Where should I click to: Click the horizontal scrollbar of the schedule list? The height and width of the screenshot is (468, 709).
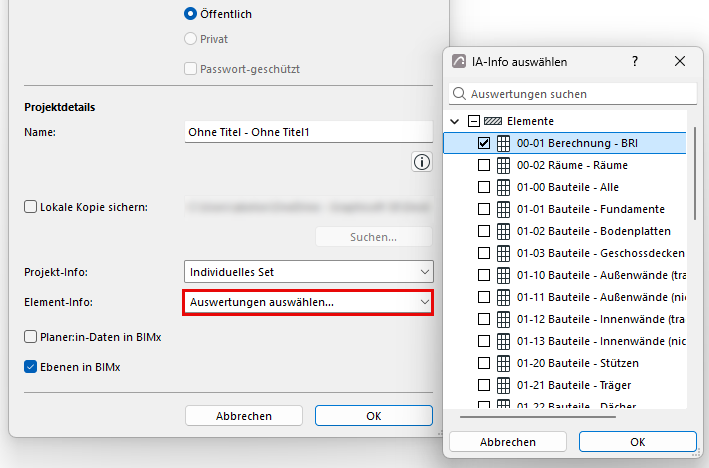point(538,416)
